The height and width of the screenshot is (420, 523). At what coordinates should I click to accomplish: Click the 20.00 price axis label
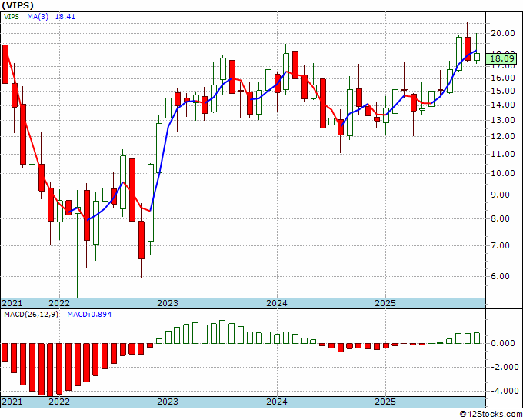(503, 33)
